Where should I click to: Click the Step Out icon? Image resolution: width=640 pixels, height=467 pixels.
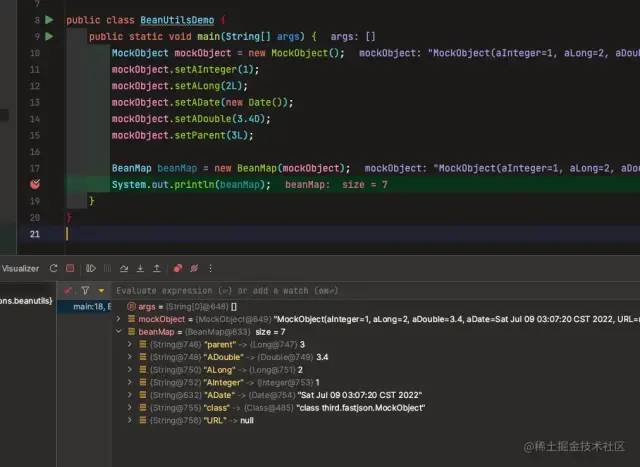point(156,268)
